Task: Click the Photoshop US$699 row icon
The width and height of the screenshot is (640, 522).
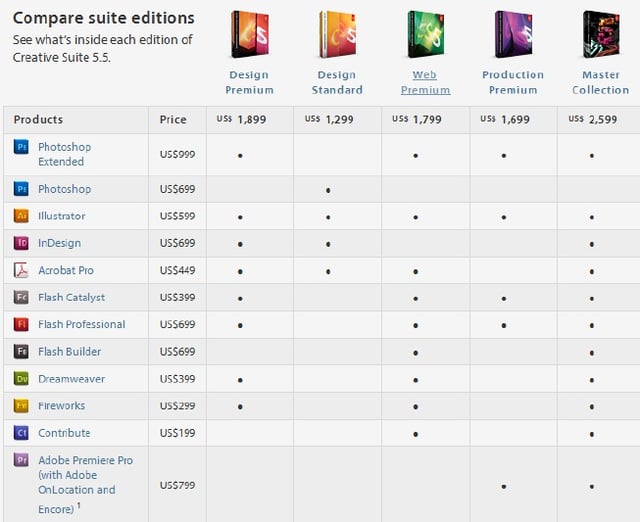Action: tap(21, 189)
